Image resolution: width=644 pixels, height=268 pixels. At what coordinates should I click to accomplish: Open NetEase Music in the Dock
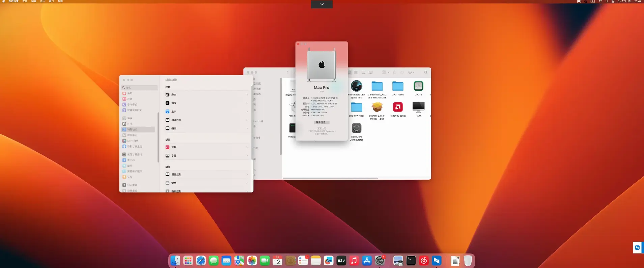(x=424, y=261)
